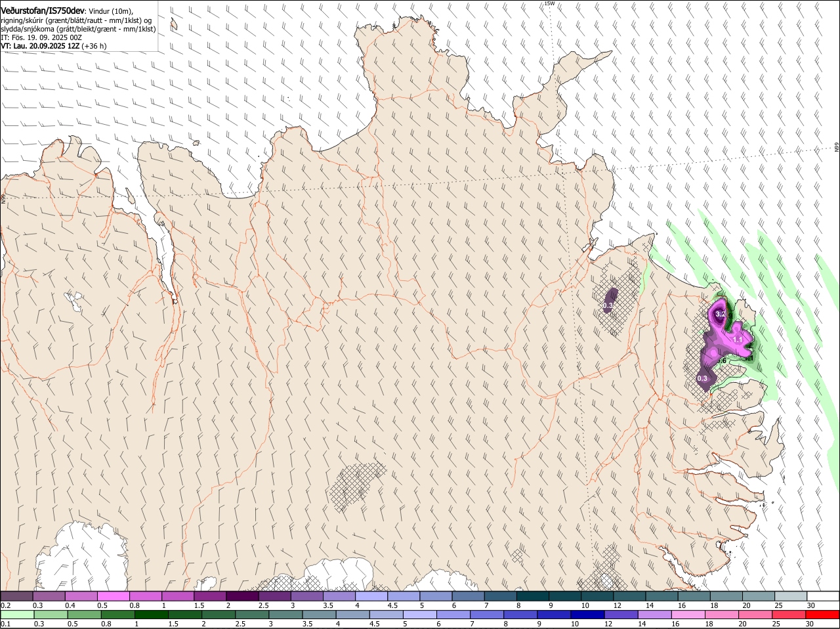Image resolution: width=840 pixels, height=629 pixels.
Task: Select upper color bar swatch between 4 and 4.5
Action: 372,596
